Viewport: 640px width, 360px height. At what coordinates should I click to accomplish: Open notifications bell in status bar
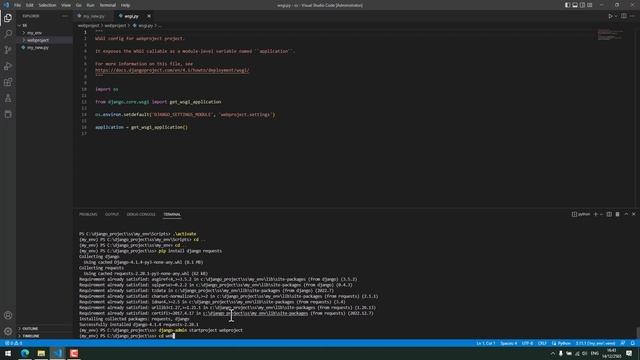coord(633,343)
